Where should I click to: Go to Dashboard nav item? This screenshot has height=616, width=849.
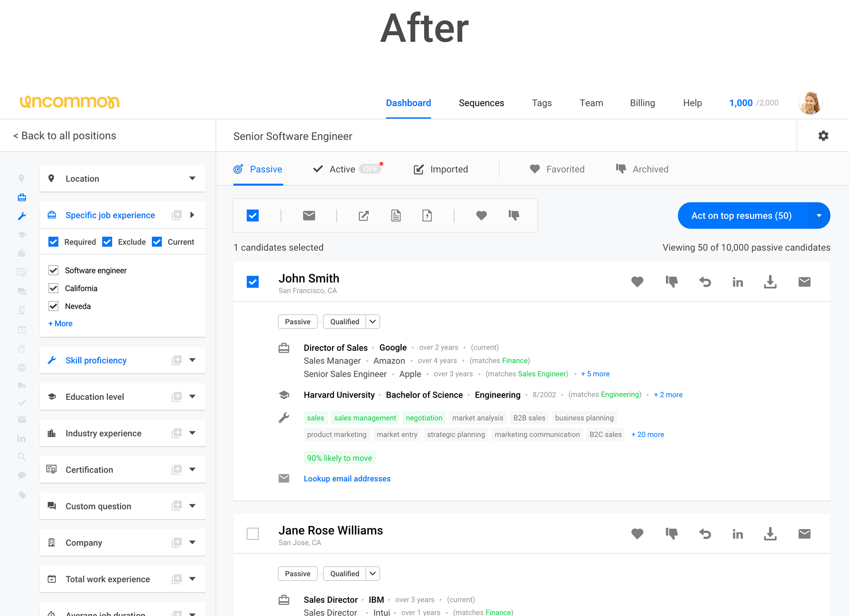coord(408,103)
